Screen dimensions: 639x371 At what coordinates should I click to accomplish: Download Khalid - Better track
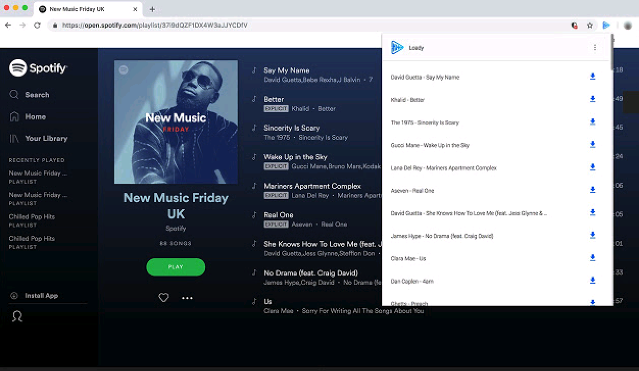click(593, 99)
